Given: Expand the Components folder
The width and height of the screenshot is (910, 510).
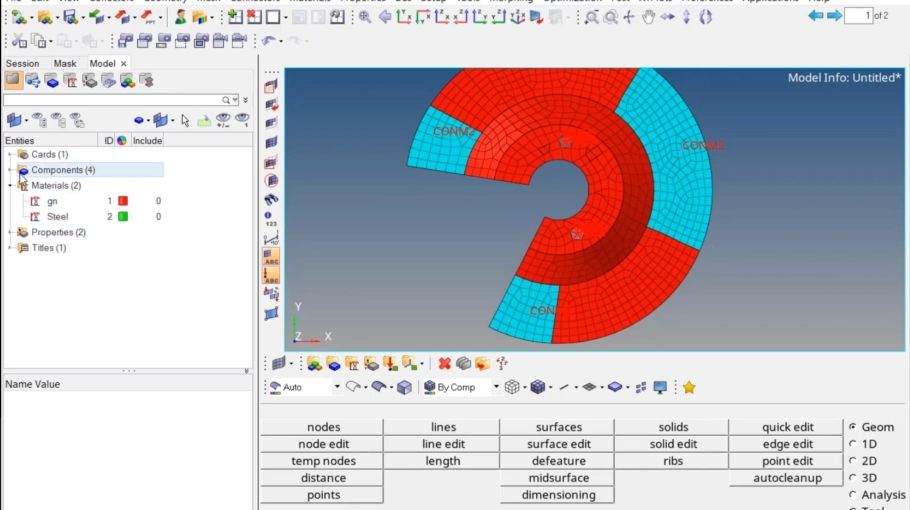Looking at the screenshot, I should [x=10, y=170].
